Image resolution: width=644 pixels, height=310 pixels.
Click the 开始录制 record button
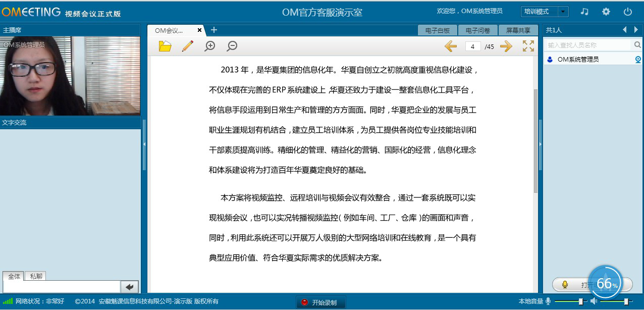(x=320, y=302)
